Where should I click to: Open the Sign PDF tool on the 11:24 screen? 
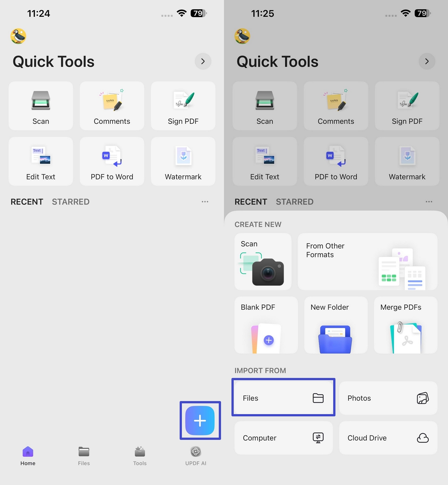pyautogui.click(x=183, y=106)
